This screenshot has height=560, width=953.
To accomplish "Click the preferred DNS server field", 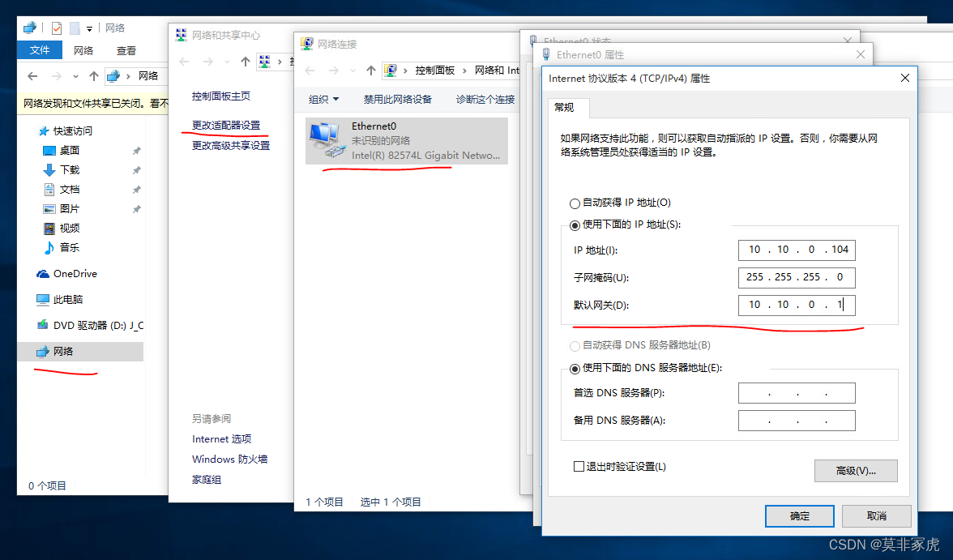I will click(796, 393).
